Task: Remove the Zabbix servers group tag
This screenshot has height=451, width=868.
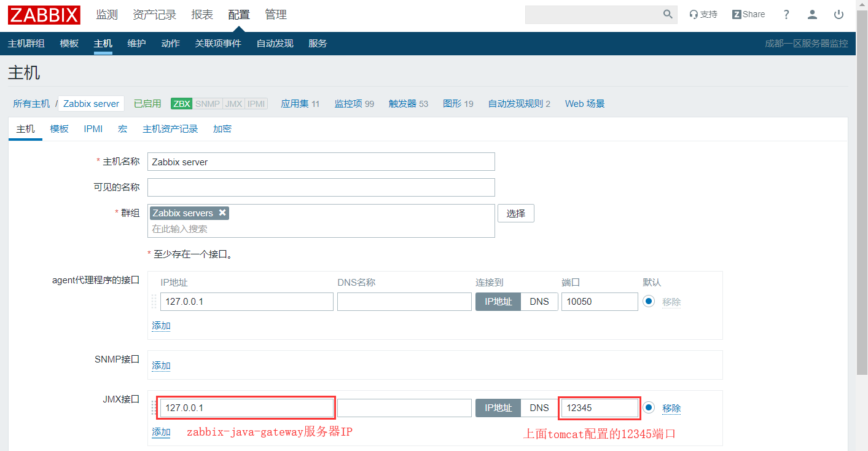Action: [x=222, y=213]
